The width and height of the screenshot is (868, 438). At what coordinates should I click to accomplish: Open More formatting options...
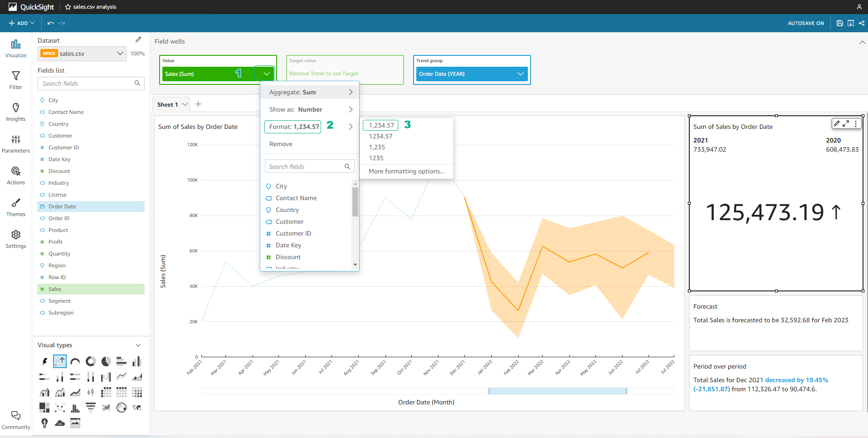406,171
